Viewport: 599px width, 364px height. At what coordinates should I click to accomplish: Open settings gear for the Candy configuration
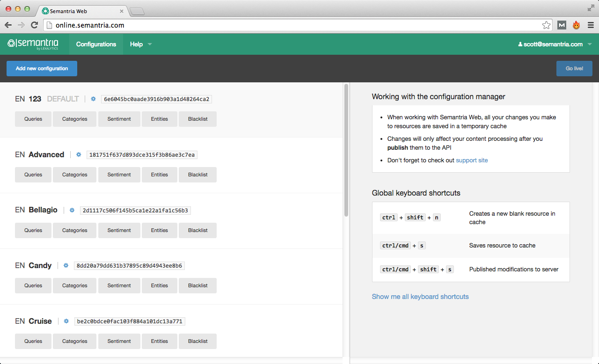[66, 265]
